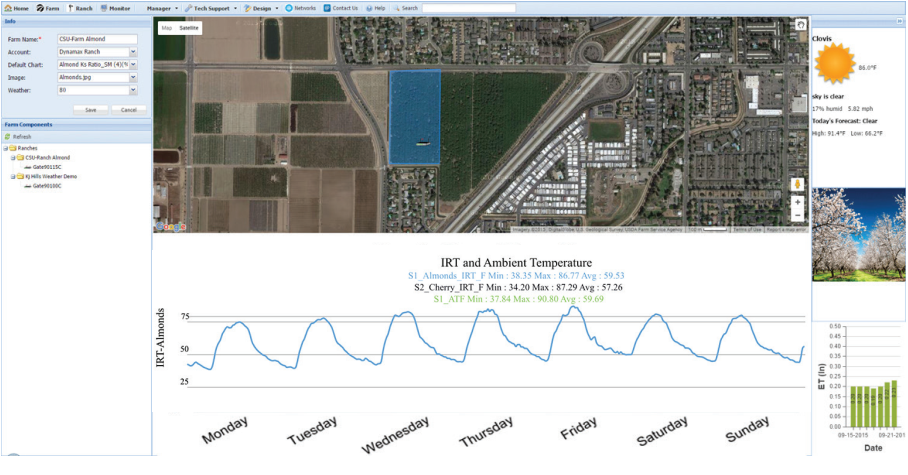Click the Home icon in toolbar
The width and height of the screenshot is (908, 475).
8,8
